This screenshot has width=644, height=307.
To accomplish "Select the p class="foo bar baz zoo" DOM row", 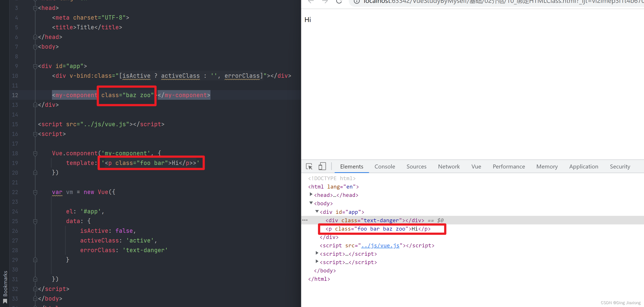I will tap(378, 229).
